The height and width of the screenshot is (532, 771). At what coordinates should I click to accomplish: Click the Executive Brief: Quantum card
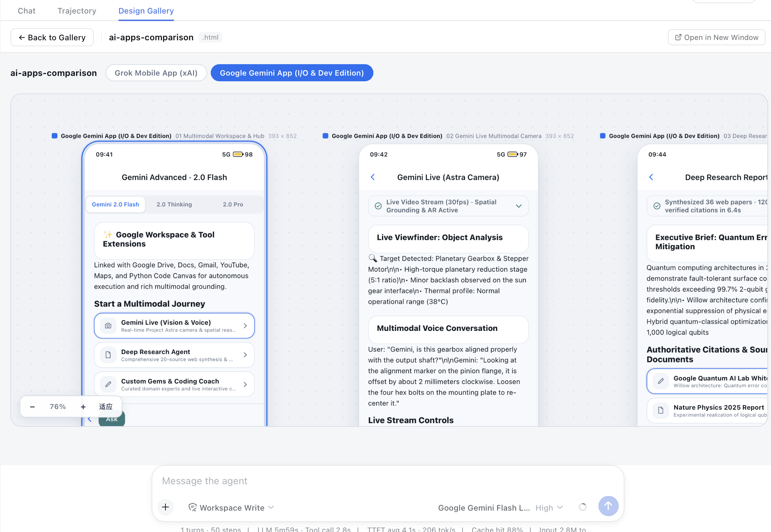coord(708,243)
